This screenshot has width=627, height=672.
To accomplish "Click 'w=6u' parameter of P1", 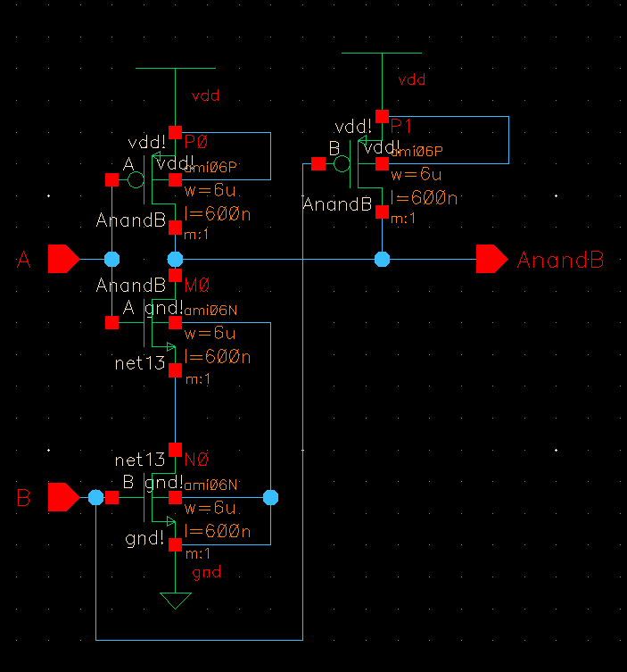I will pos(416,174).
